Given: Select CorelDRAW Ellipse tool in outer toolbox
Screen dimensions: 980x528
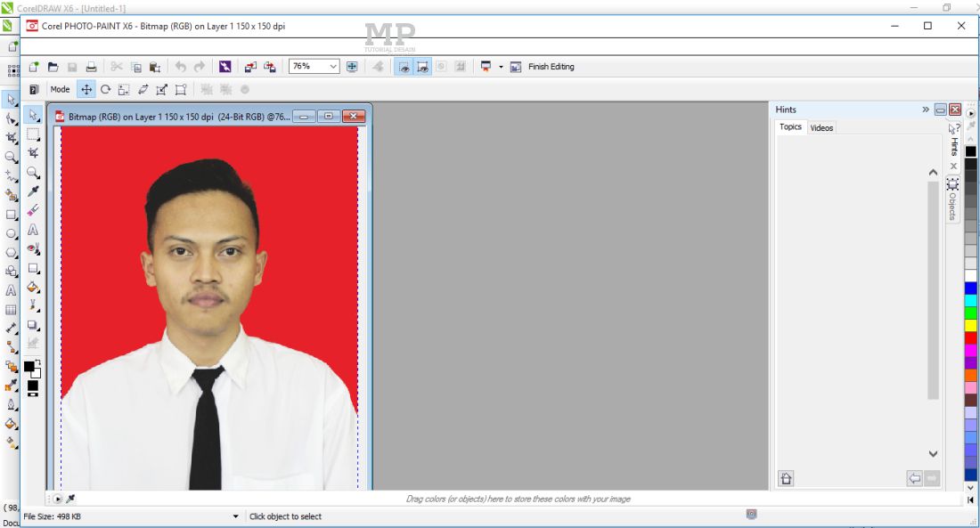Looking at the screenshot, I should tap(11, 233).
